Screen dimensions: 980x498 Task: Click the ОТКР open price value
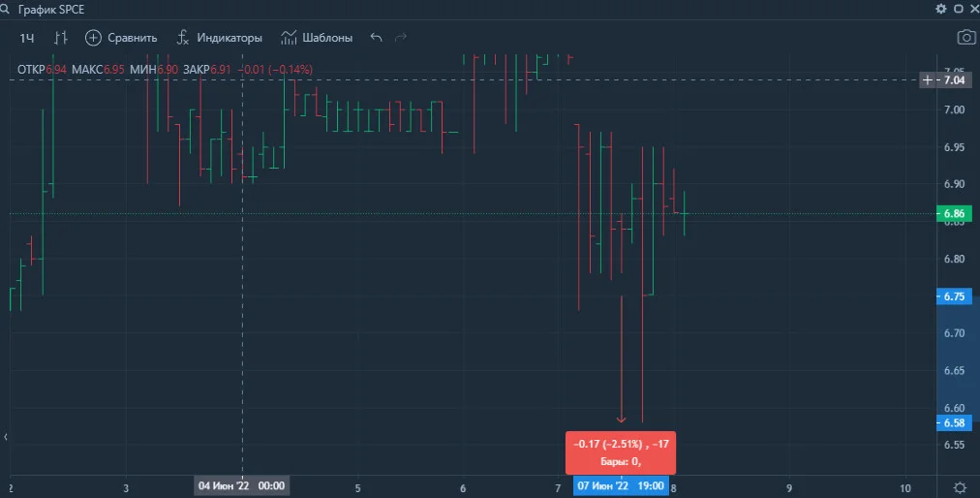click(56, 70)
